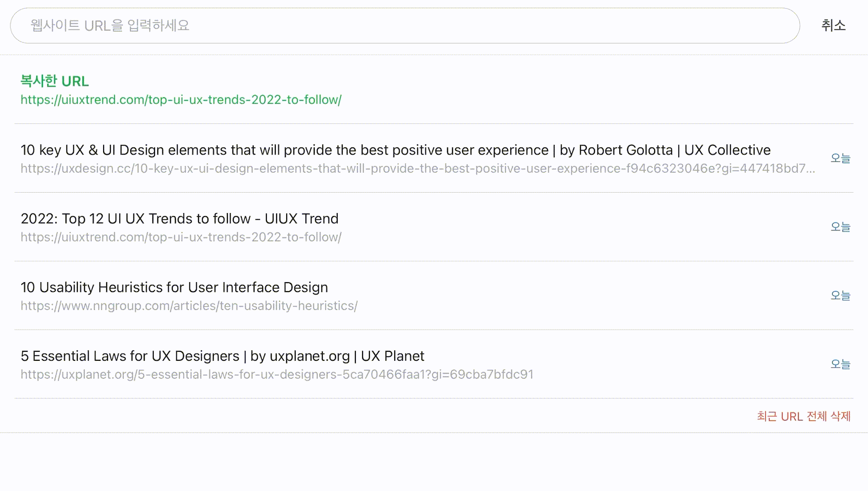Open the 5 Essential Laws for UX Designers entry
Screen dimensions: 868x491
222,356
